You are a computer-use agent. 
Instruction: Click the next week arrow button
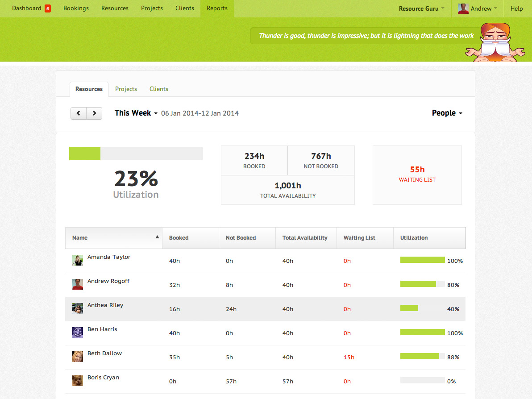[94, 113]
